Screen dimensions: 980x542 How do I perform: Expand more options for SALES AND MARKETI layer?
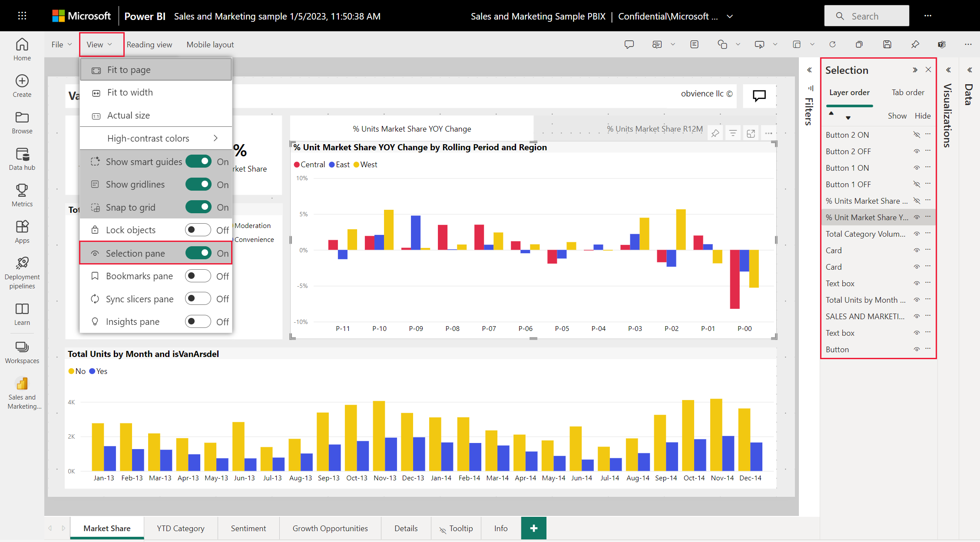point(929,316)
